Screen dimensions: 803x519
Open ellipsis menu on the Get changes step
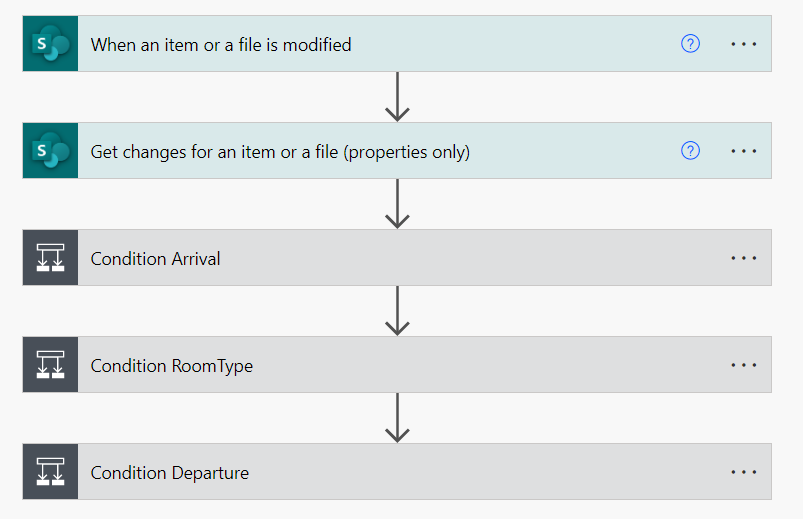click(x=743, y=151)
